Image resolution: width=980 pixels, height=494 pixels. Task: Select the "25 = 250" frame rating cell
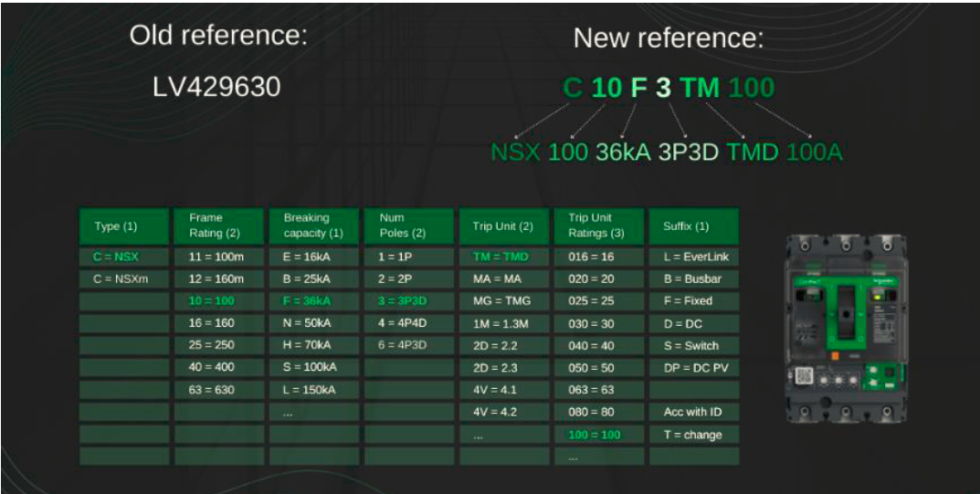219,345
